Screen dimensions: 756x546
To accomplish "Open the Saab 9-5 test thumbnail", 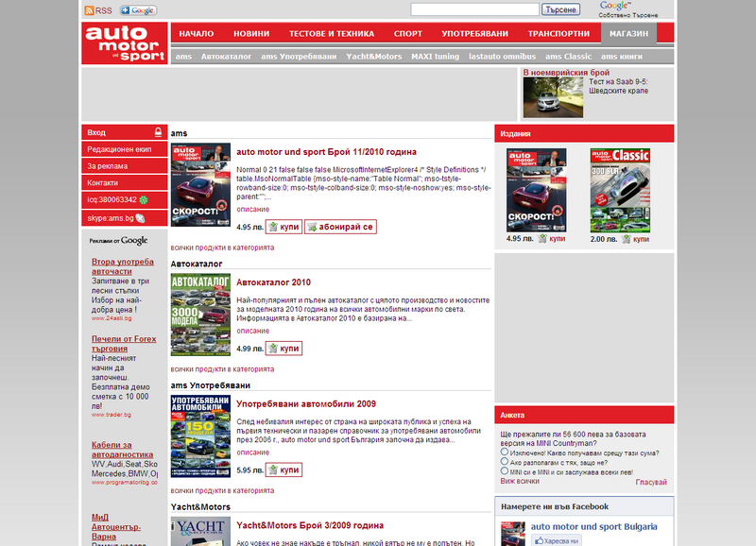I will (x=553, y=98).
